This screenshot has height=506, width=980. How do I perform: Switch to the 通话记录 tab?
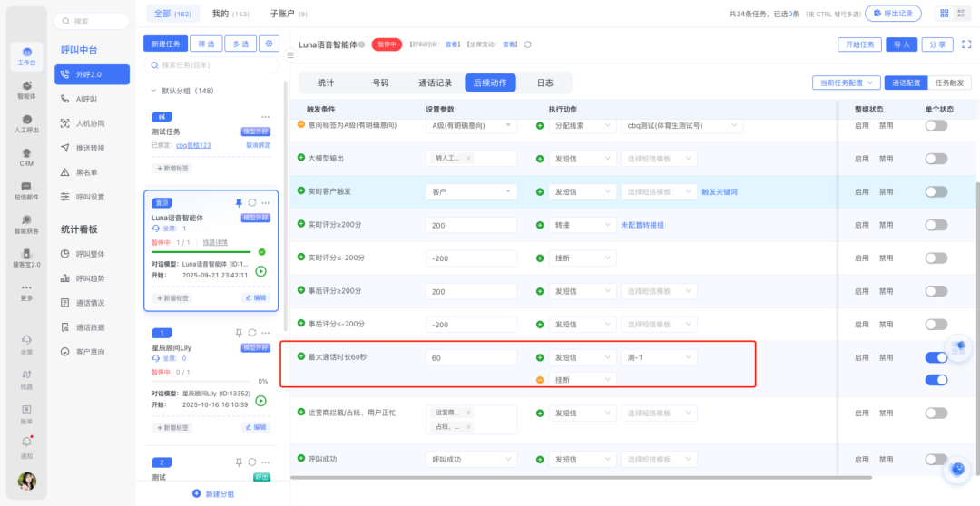pyautogui.click(x=435, y=83)
